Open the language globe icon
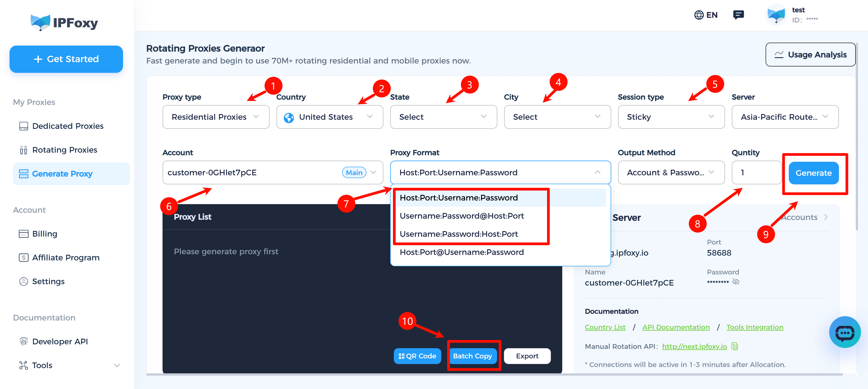Image resolution: width=868 pixels, height=389 pixels. (x=699, y=15)
